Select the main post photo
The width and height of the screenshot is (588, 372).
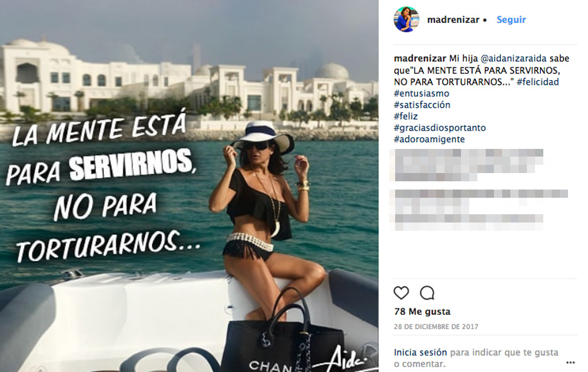click(189, 186)
